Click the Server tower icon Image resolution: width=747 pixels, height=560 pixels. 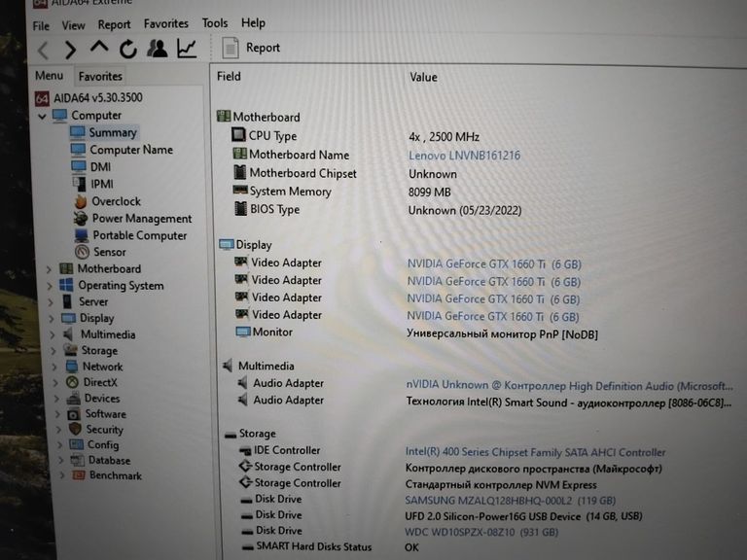click(68, 301)
